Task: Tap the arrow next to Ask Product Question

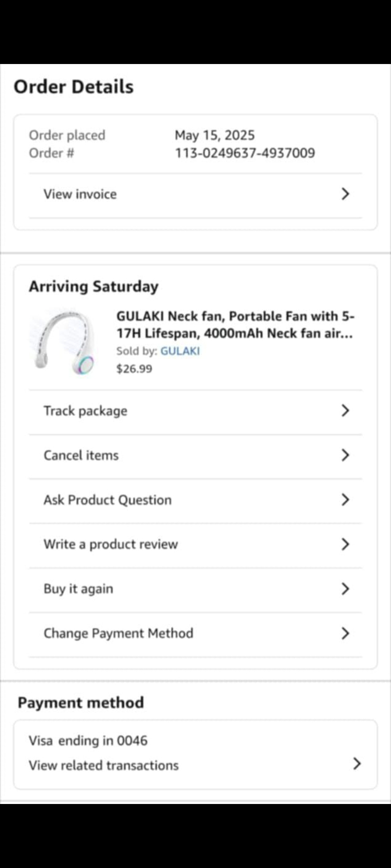Action: point(345,500)
